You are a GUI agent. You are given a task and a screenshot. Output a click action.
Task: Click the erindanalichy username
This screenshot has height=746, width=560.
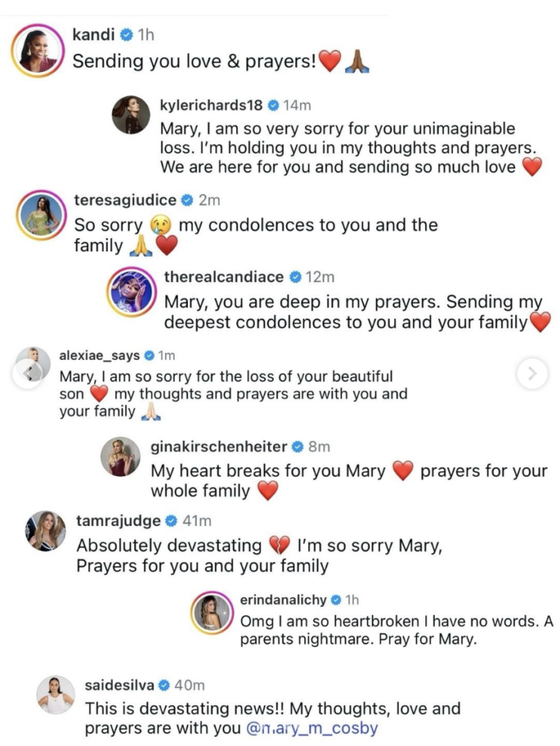tap(283, 600)
